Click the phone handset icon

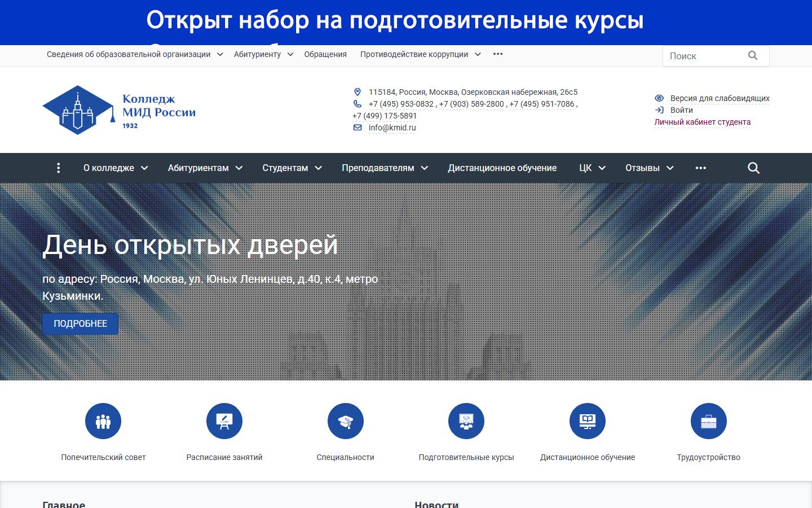point(358,103)
